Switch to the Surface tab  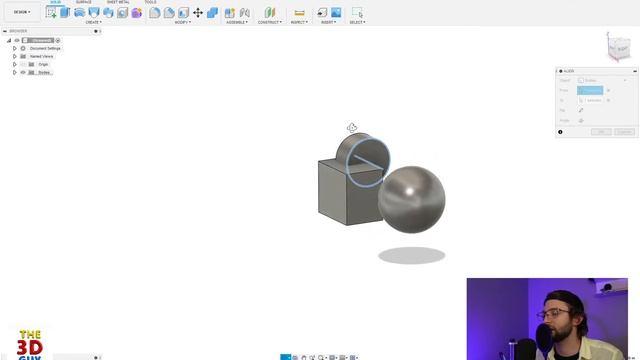click(84, 2)
